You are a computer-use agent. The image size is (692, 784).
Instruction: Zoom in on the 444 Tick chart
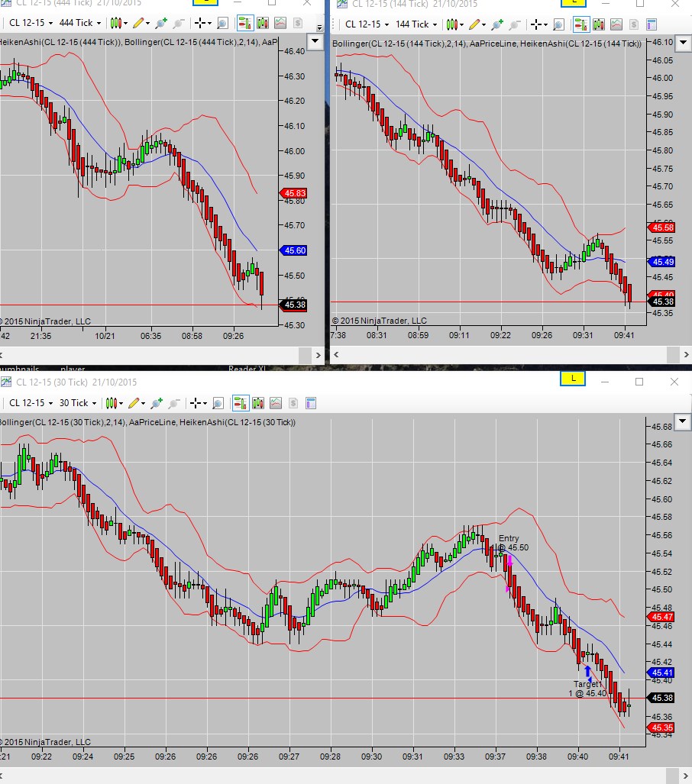coord(161,23)
